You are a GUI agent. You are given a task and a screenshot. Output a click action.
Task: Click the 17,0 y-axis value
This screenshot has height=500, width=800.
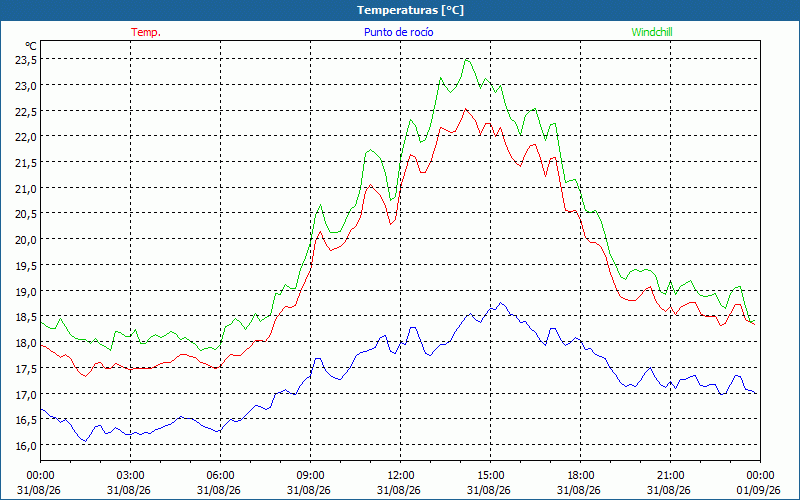tap(26, 394)
